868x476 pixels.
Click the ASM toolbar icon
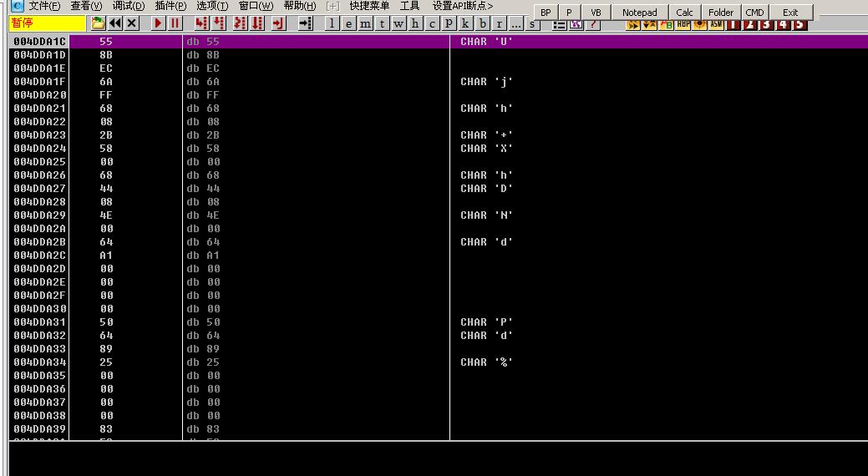716,25
